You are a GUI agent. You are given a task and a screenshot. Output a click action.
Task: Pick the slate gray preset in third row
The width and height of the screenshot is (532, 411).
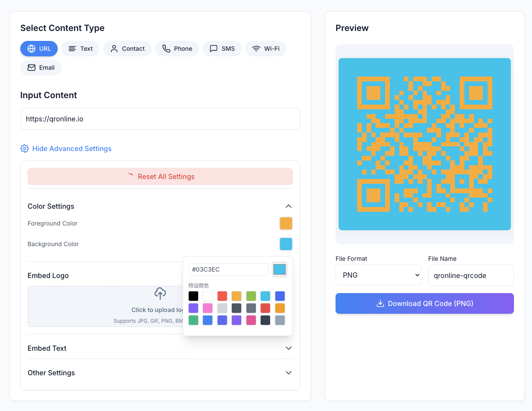(280, 320)
